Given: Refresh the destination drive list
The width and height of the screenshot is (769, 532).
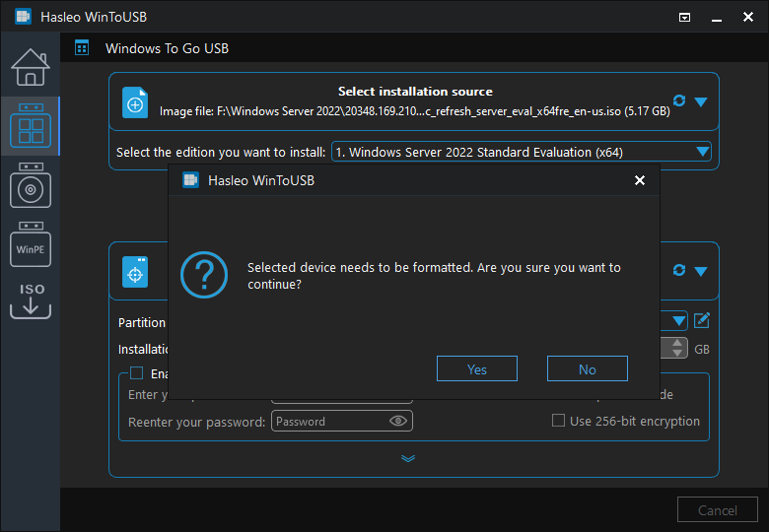Looking at the screenshot, I should (678, 270).
